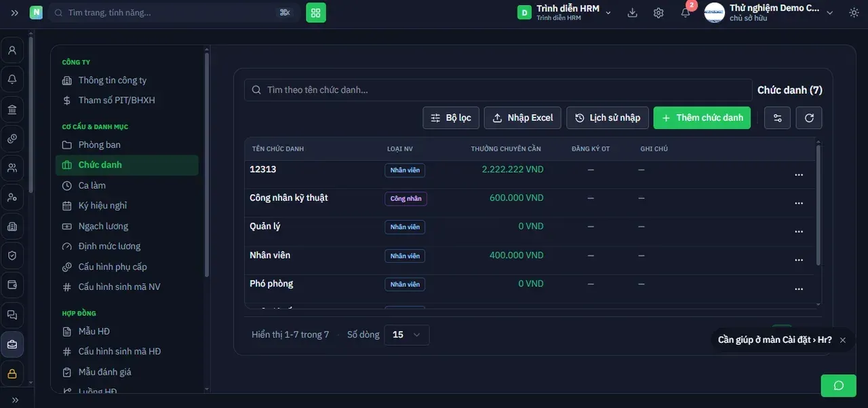
Task: Click the Thêm chức danh button
Action: [x=702, y=117]
